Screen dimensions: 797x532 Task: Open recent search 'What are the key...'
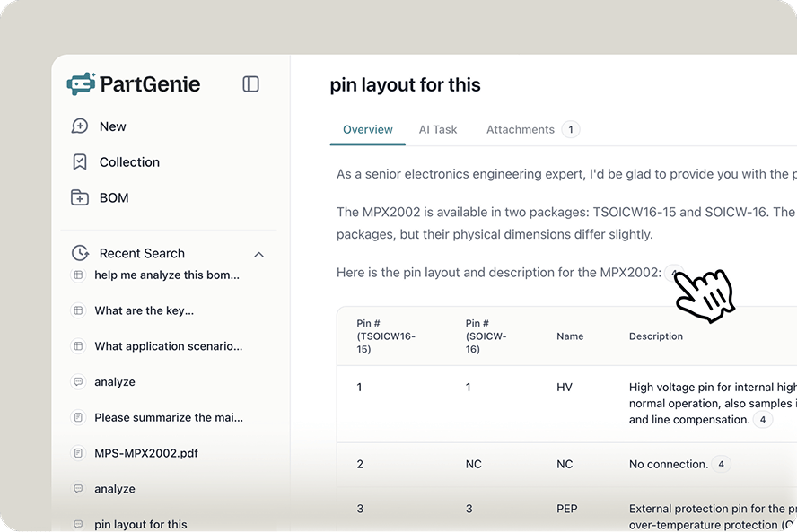[x=144, y=310]
